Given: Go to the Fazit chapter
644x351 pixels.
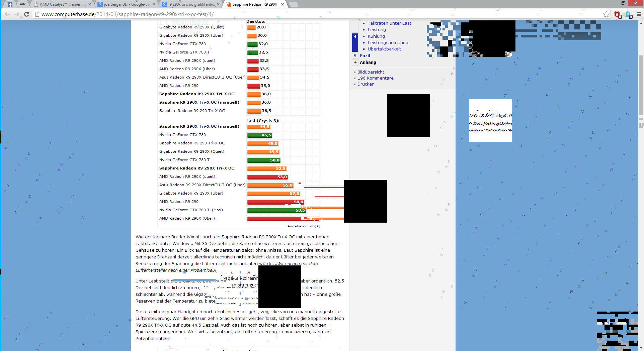Looking at the screenshot, I should tap(365, 55).
